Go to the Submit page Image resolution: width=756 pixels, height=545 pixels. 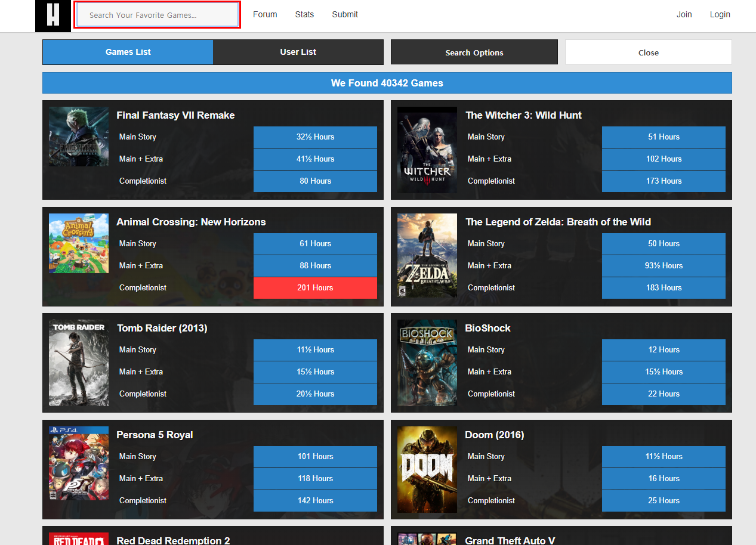[345, 14]
